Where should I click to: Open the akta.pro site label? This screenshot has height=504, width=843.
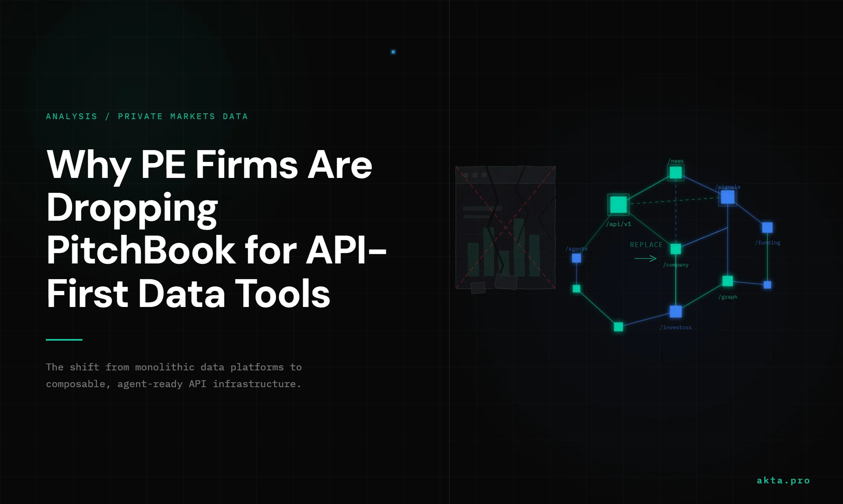click(783, 480)
